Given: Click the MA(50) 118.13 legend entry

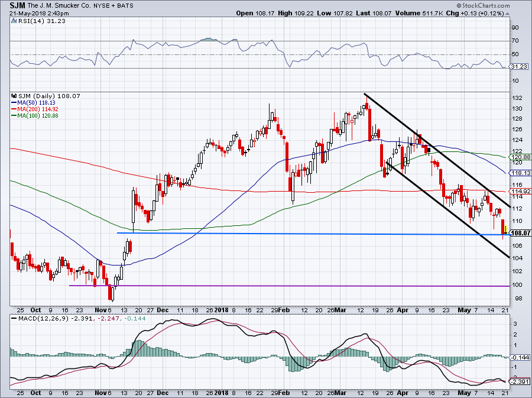Looking at the screenshot, I should [x=33, y=102].
